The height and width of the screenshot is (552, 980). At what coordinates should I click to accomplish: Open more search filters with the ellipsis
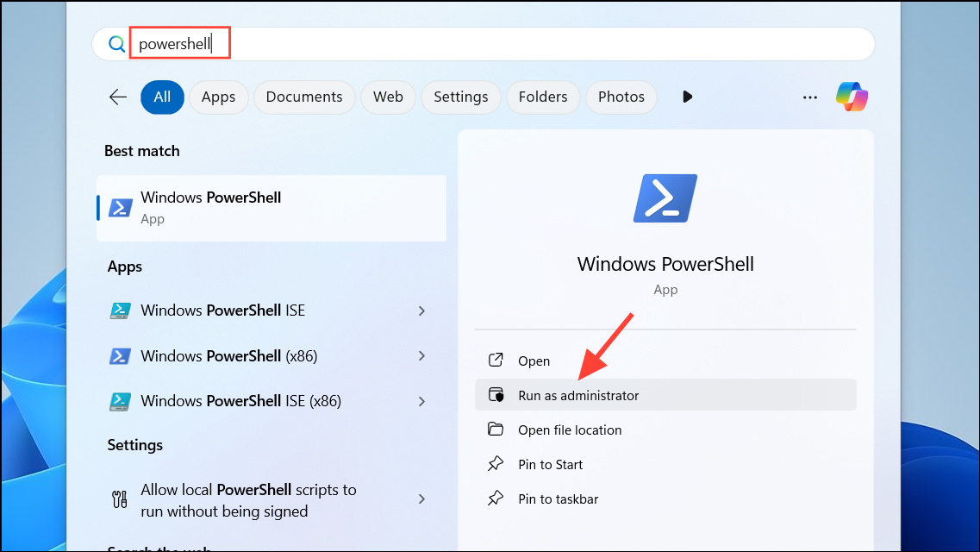[809, 97]
